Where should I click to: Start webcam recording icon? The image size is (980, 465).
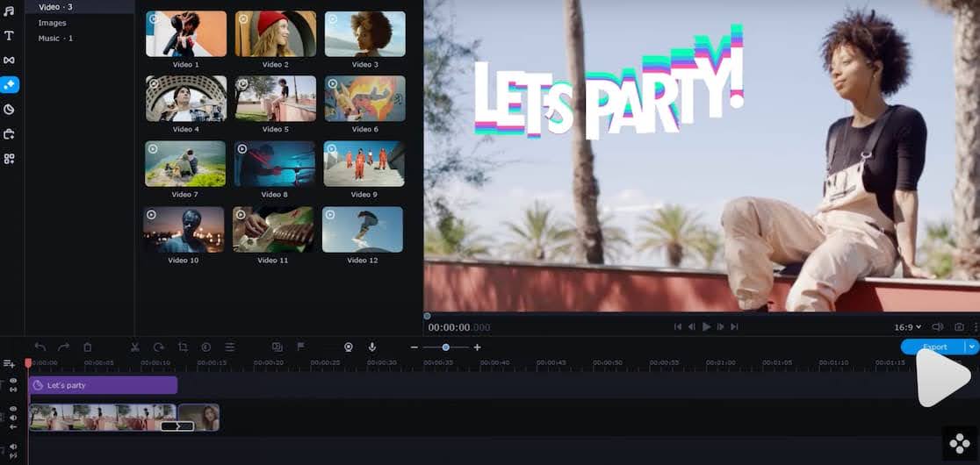[x=348, y=347]
